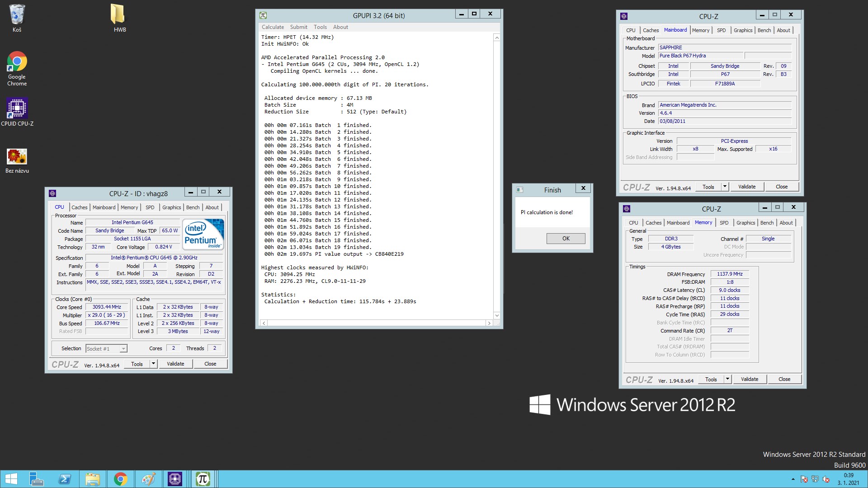The height and width of the screenshot is (488, 868).
Task: Click the Windows Start button
Action: click(11, 479)
